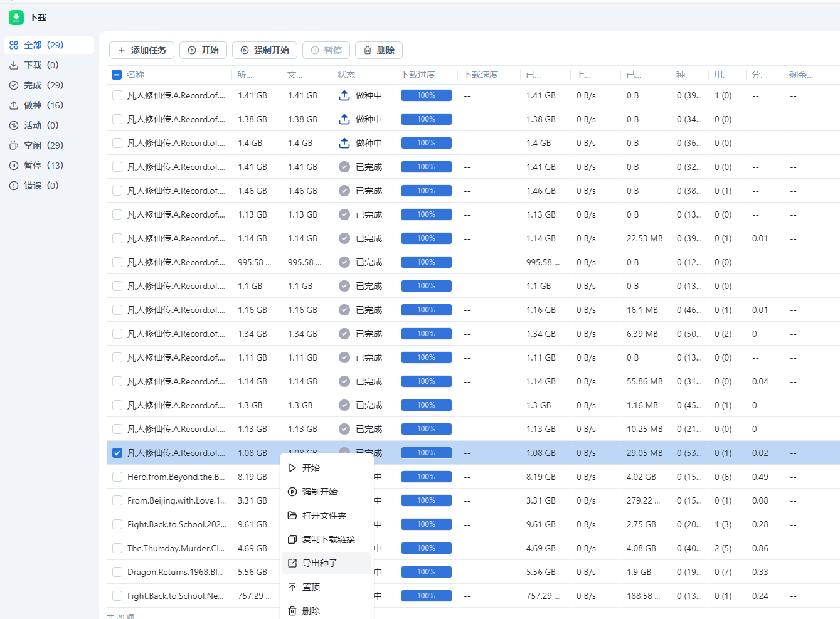Uncheck the selected 1.08 GB row checkbox
Viewport: 840px width, 619px height.
[117, 453]
